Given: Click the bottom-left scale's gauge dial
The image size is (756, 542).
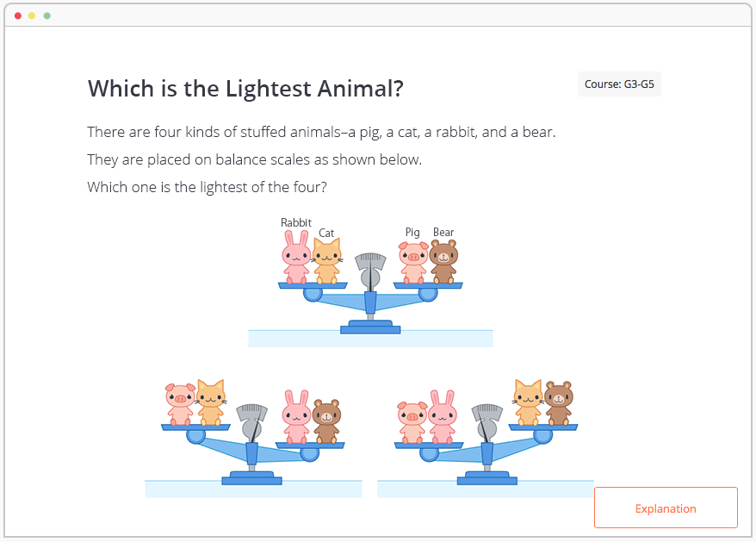Looking at the screenshot, I should pos(251,421).
